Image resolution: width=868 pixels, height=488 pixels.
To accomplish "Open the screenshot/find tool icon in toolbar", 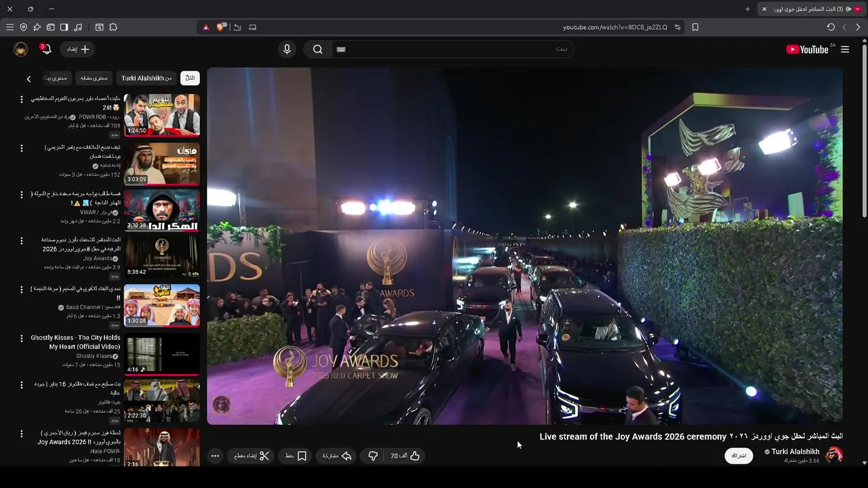I will coord(99,27).
